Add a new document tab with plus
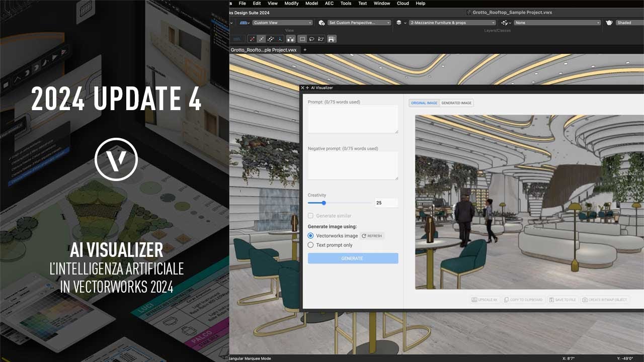The width and height of the screenshot is (644, 362). [304, 50]
